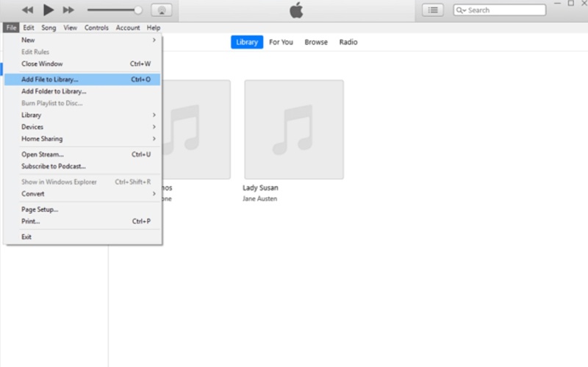Switch to the Browse tab
Viewport: 588px width, 367px height.
point(316,42)
